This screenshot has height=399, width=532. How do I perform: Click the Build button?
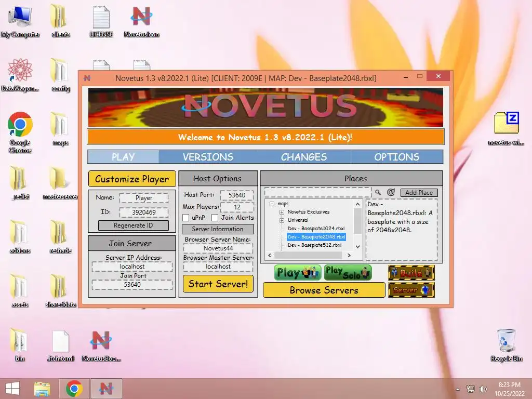click(x=411, y=273)
